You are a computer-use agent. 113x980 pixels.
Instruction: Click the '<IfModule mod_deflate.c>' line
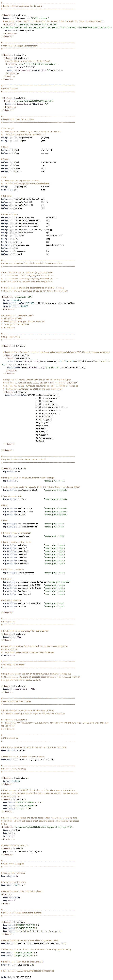click(x=14, y=346)
